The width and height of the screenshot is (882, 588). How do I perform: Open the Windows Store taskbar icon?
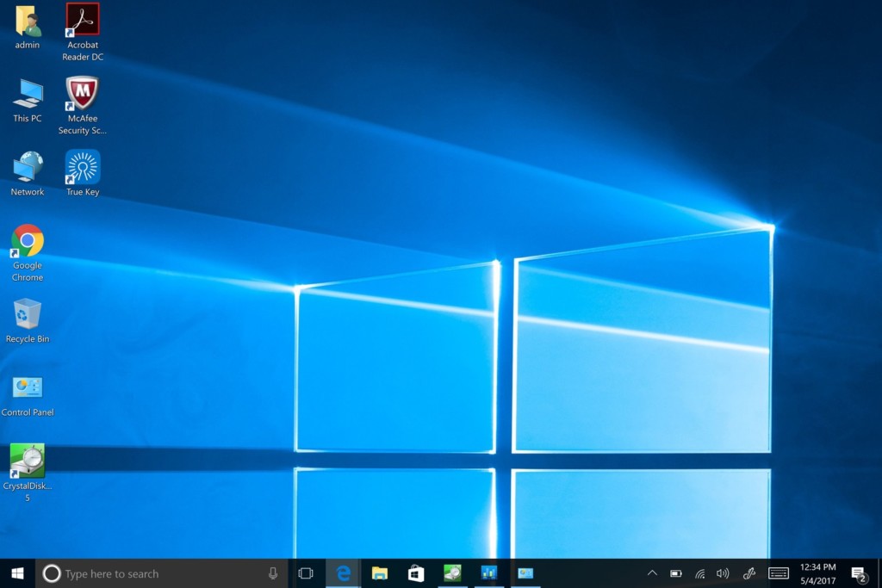point(416,573)
